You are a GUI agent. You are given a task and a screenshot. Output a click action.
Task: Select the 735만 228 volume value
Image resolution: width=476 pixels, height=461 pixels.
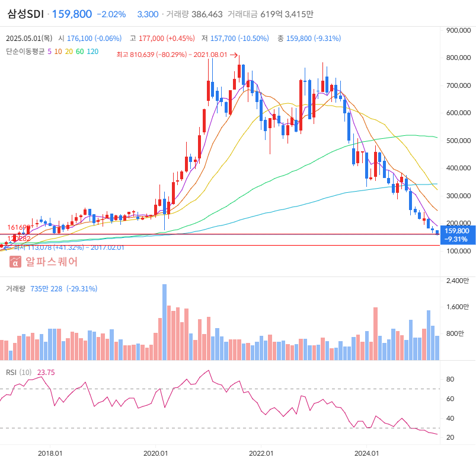46,289
